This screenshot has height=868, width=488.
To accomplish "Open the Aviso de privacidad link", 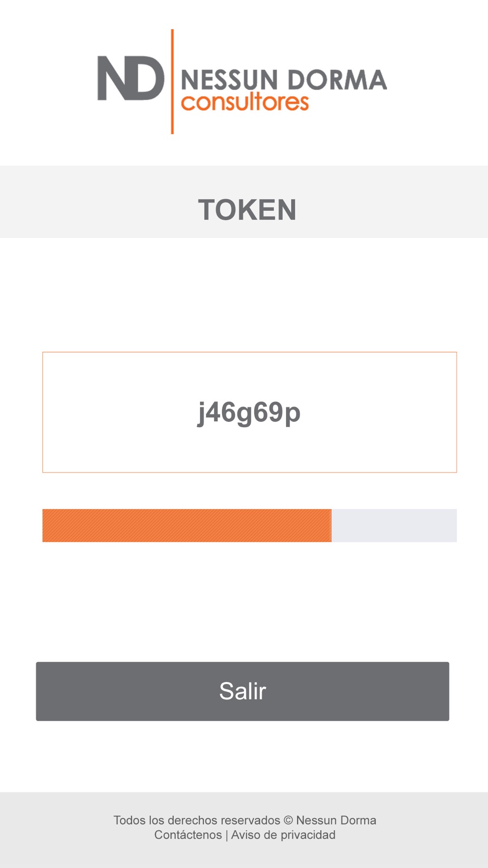I will 283,835.
